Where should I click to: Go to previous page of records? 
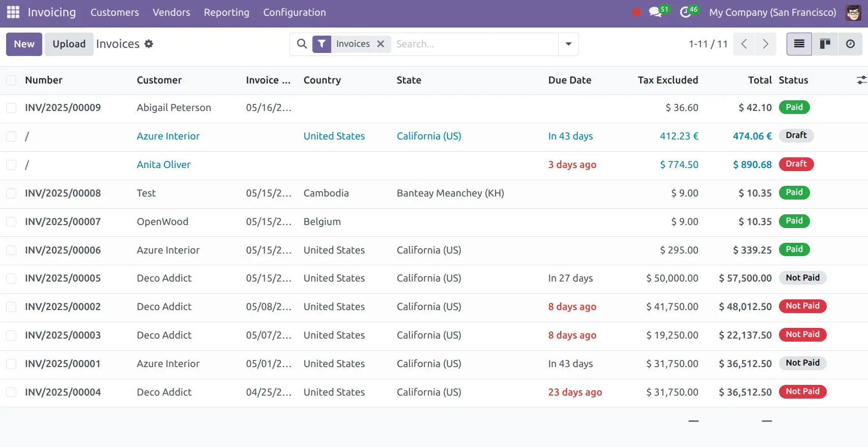tap(744, 44)
